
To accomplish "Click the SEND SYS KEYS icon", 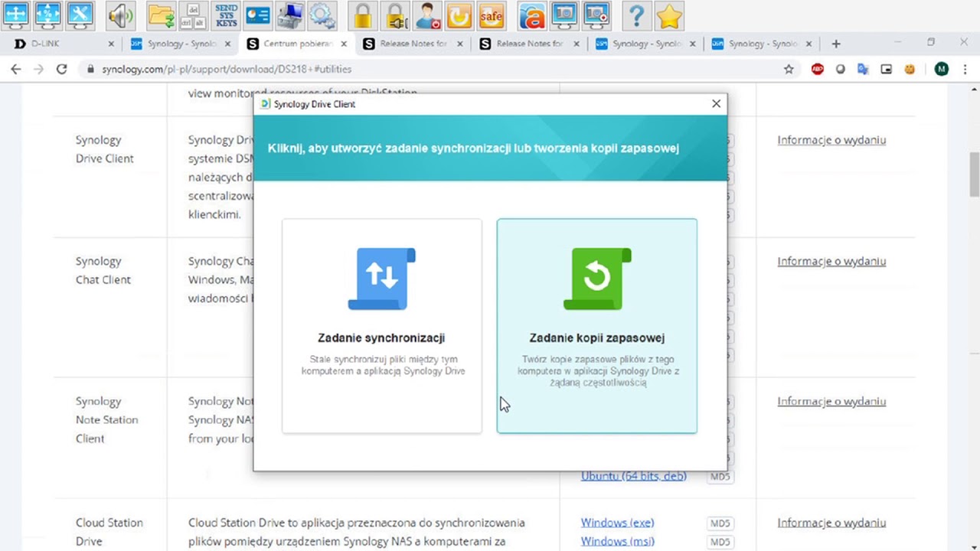I will pos(226,15).
